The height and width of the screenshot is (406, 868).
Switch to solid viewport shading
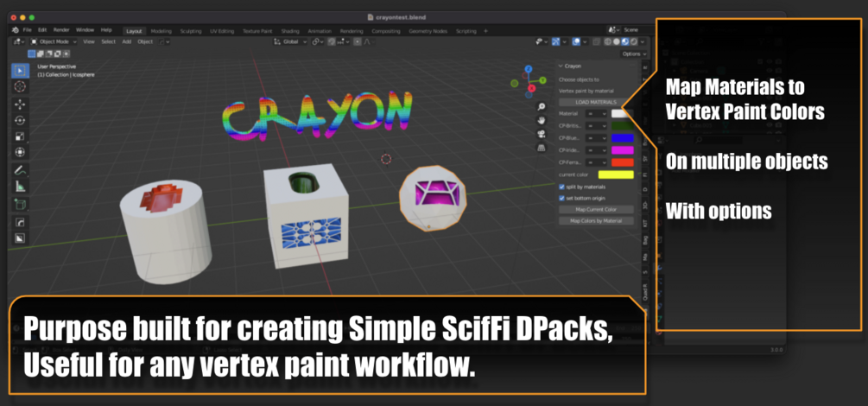616,41
